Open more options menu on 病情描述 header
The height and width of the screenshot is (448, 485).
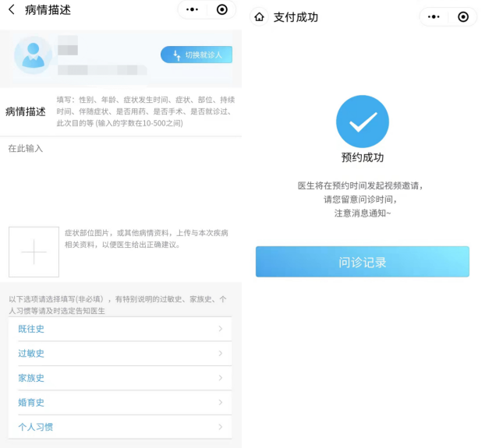click(193, 10)
